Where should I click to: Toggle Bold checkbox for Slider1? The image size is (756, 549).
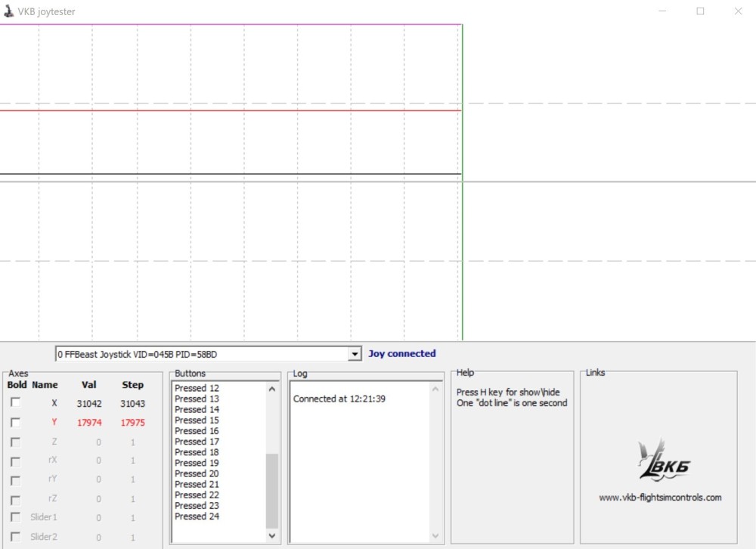point(15,517)
